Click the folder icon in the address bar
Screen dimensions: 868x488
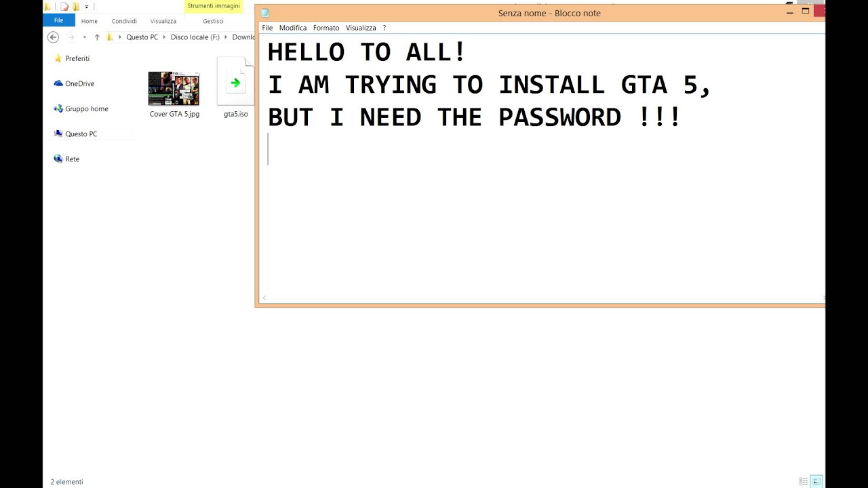[x=110, y=37]
